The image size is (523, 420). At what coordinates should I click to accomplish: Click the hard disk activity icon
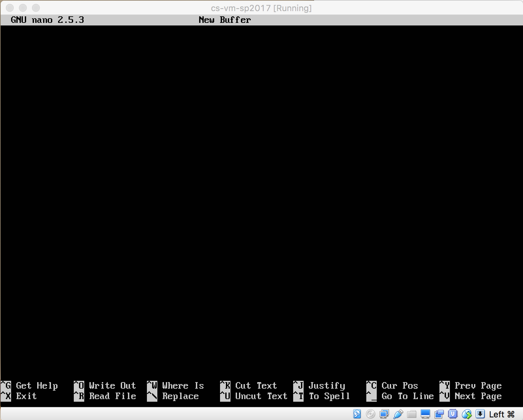357,414
